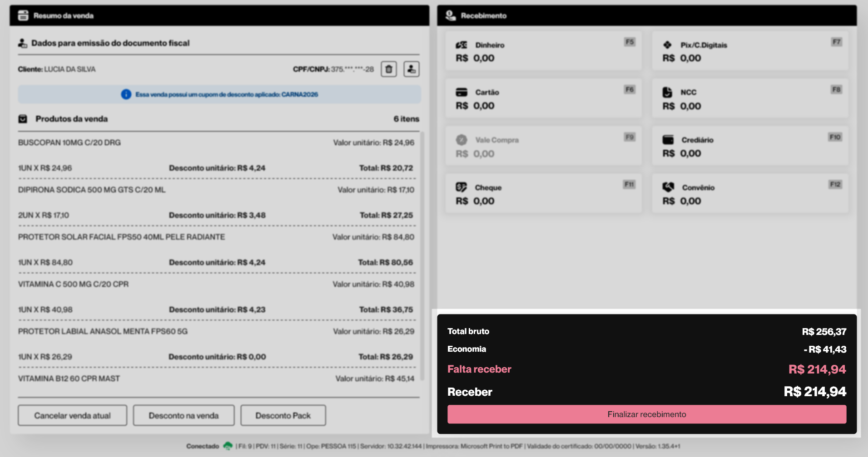Screen dimensions: 868x457
Task: Choose Cheque payment option
Action: click(543, 194)
